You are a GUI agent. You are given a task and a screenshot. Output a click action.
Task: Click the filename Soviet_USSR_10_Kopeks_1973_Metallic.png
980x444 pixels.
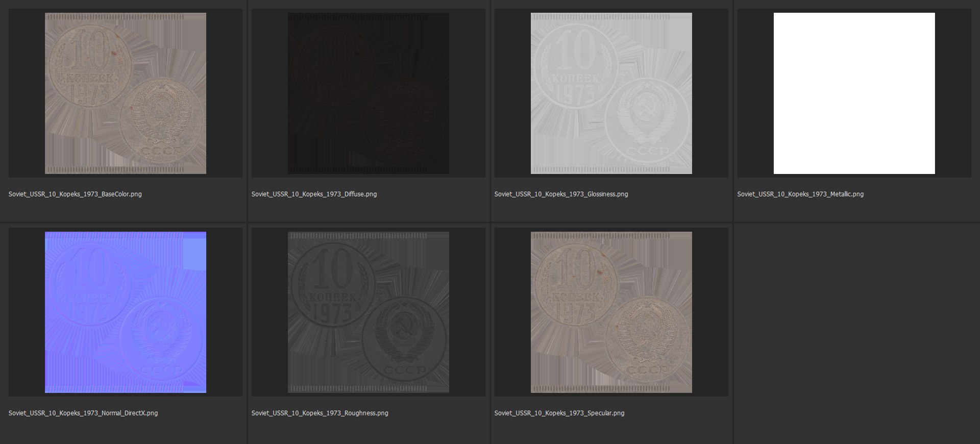(x=800, y=194)
